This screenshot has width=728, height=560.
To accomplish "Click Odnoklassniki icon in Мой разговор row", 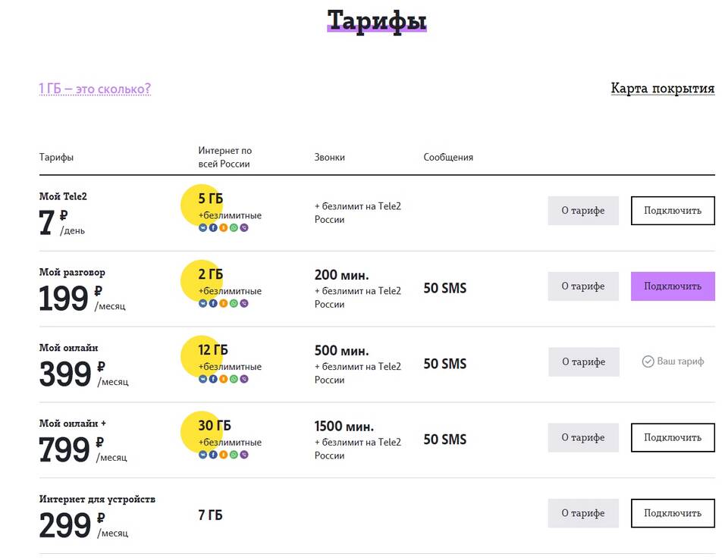I will pyautogui.click(x=223, y=304).
